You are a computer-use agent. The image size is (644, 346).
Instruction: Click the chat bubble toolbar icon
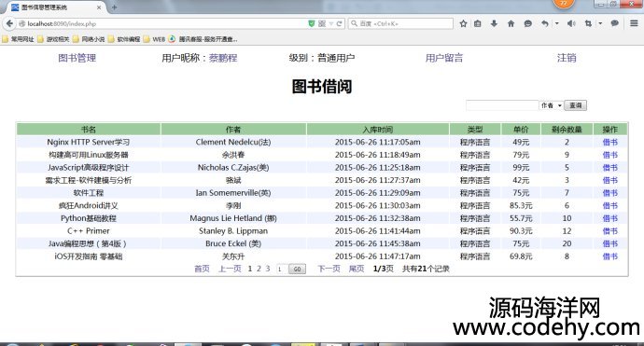point(527,24)
